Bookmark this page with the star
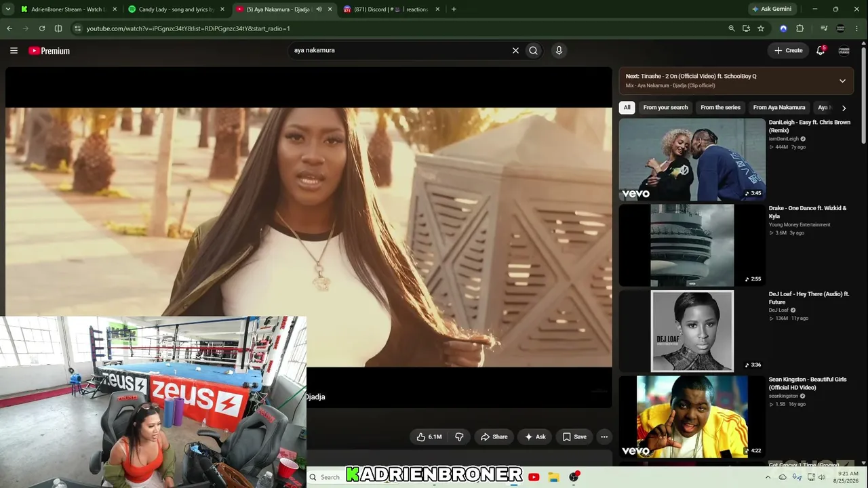The image size is (868, 488). pyautogui.click(x=761, y=28)
